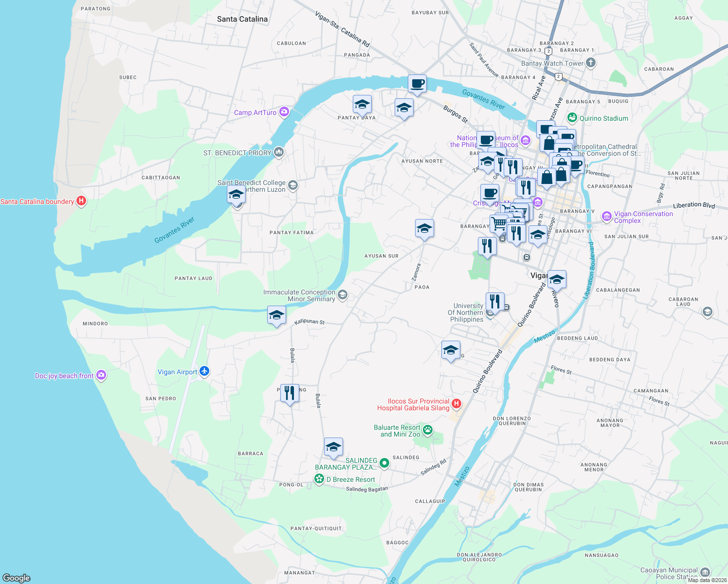Select the Baluarte Resort and Mini Zoo pin

tap(428, 430)
